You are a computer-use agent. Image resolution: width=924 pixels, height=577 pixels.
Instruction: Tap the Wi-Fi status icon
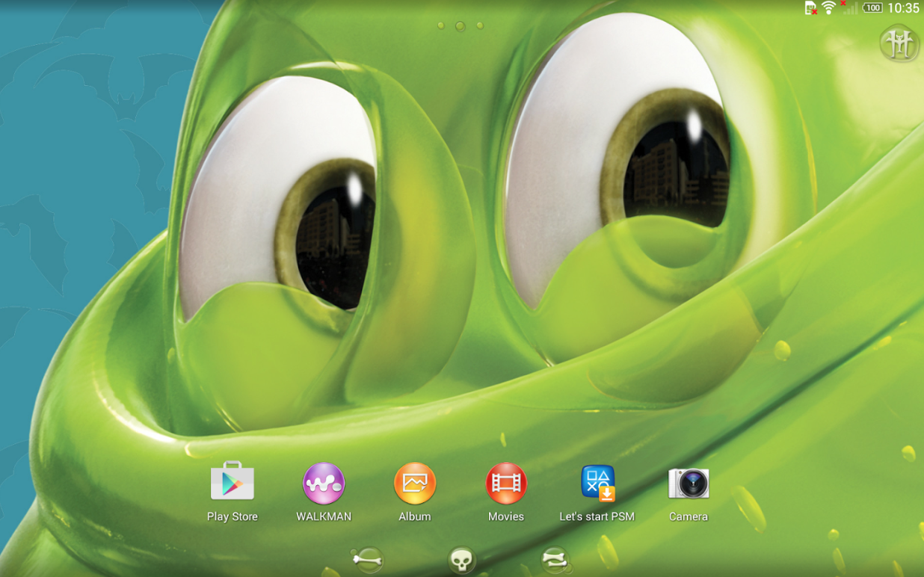click(x=828, y=8)
